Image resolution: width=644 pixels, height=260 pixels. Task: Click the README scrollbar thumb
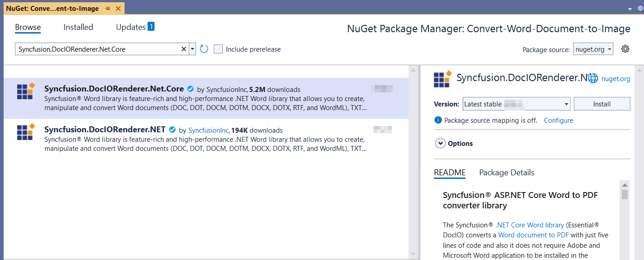tap(625, 194)
